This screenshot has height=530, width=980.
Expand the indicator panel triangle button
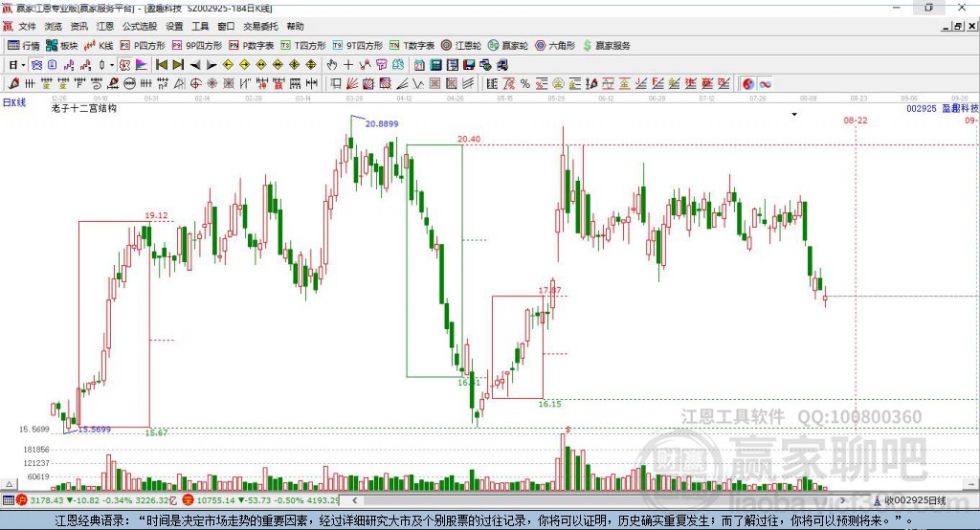9,484
